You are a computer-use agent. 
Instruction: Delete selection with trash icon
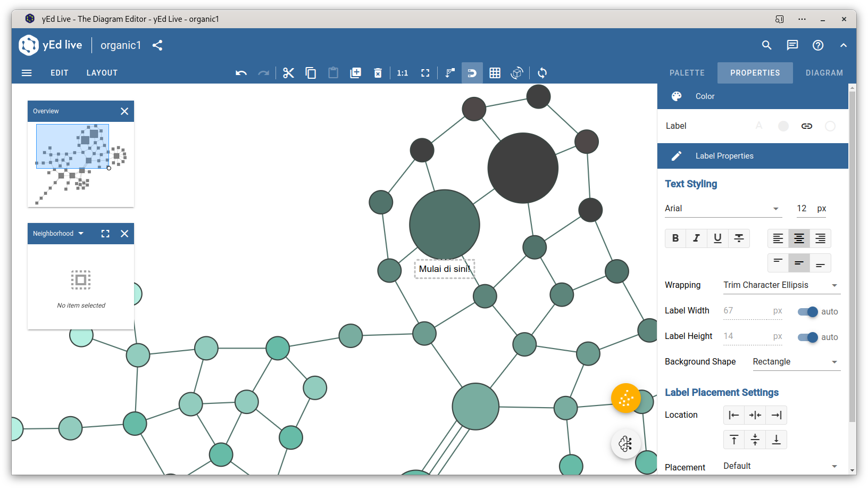[378, 73]
